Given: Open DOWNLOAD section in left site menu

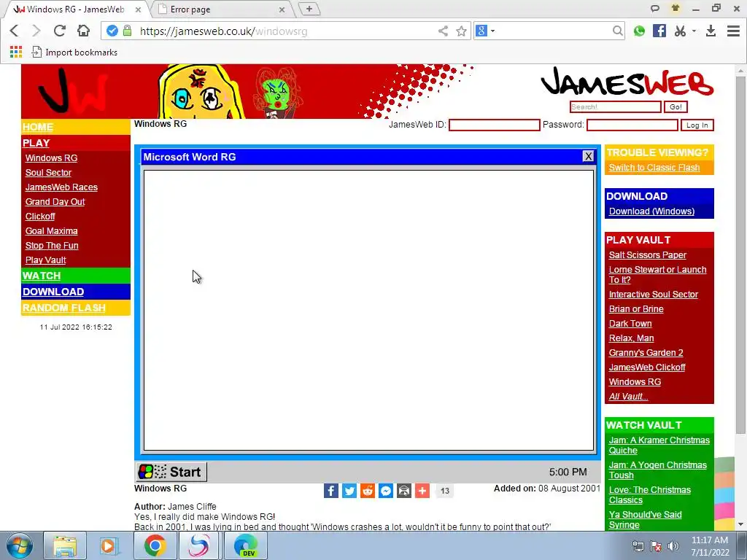Looking at the screenshot, I should (x=53, y=292).
